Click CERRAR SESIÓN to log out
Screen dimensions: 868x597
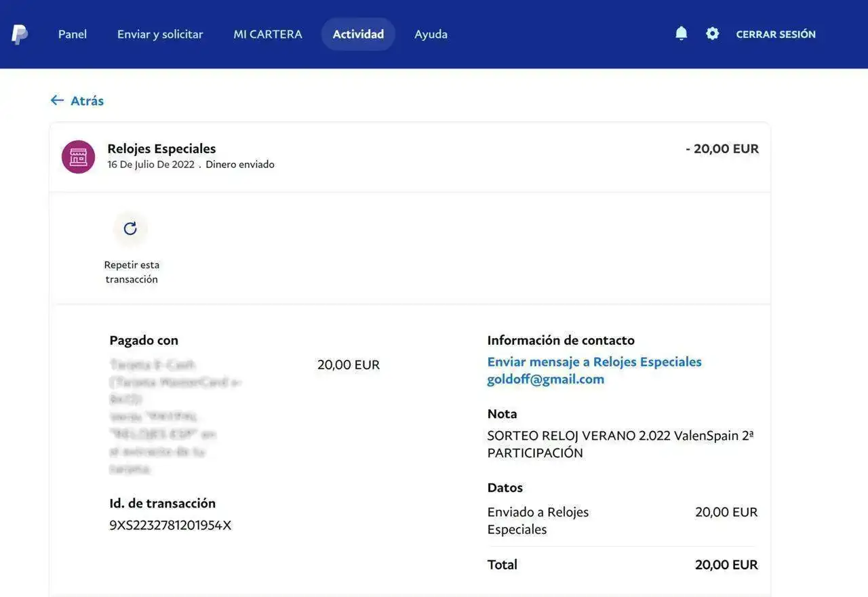point(776,34)
